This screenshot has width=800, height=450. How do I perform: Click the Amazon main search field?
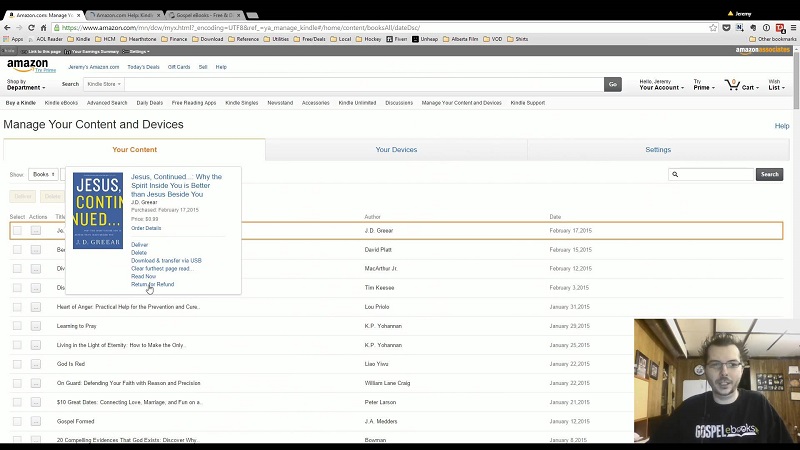[x=364, y=84]
